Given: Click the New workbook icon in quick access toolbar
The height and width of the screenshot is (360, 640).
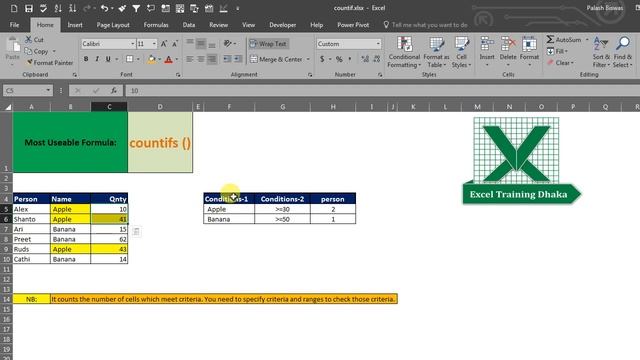Looking at the screenshot, I should point(14,8).
